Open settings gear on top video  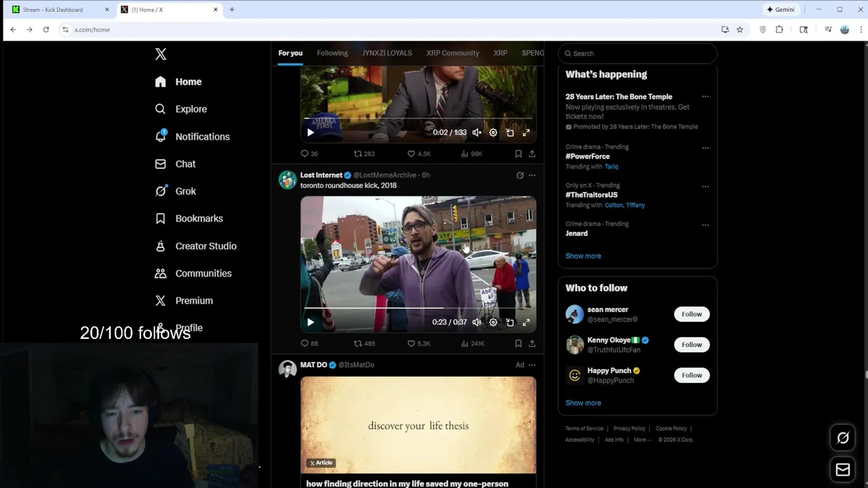[x=493, y=133]
